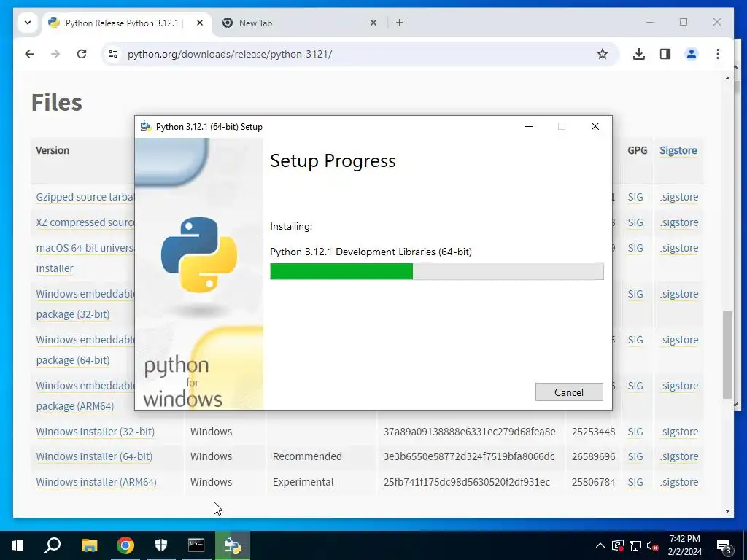Open the tray icon with the red dot
Image resolution: width=747 pixels, height=560 pixels.
[x=617, y=545]
